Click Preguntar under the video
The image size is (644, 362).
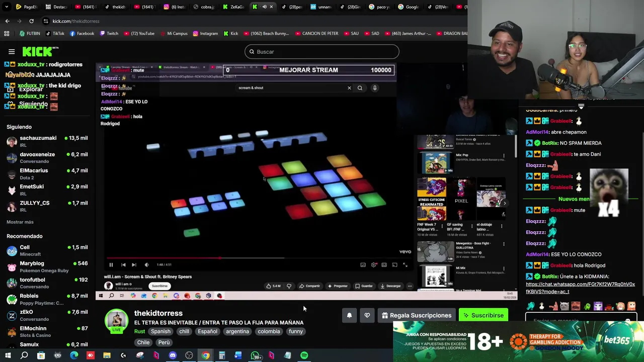point(337,286)
